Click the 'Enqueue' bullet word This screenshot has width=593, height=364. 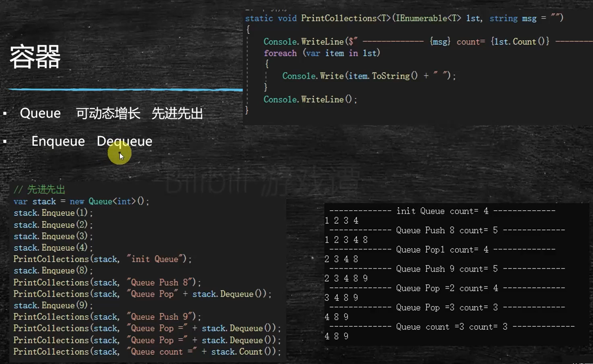(x=58, y=142)
